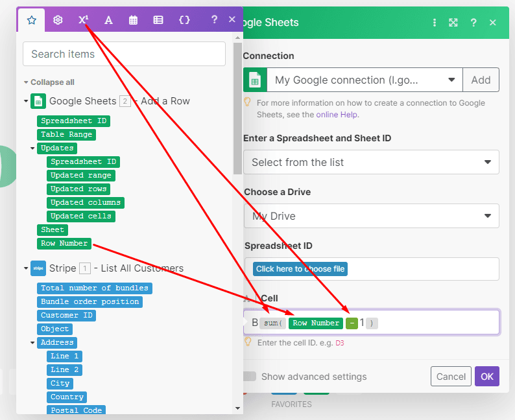Click the minus operator in Cell field
Viewport: 515px width, 420px height.
coord(352,323)
